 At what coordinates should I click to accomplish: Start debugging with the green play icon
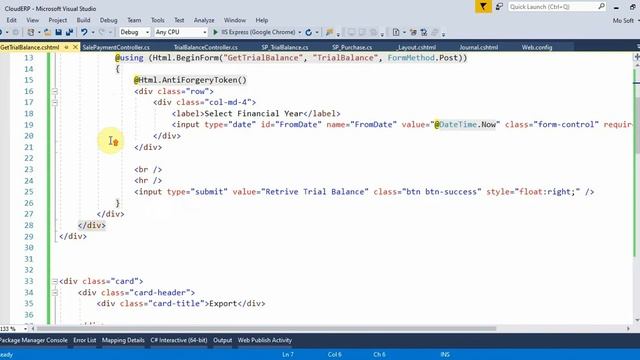coord(216,32)
